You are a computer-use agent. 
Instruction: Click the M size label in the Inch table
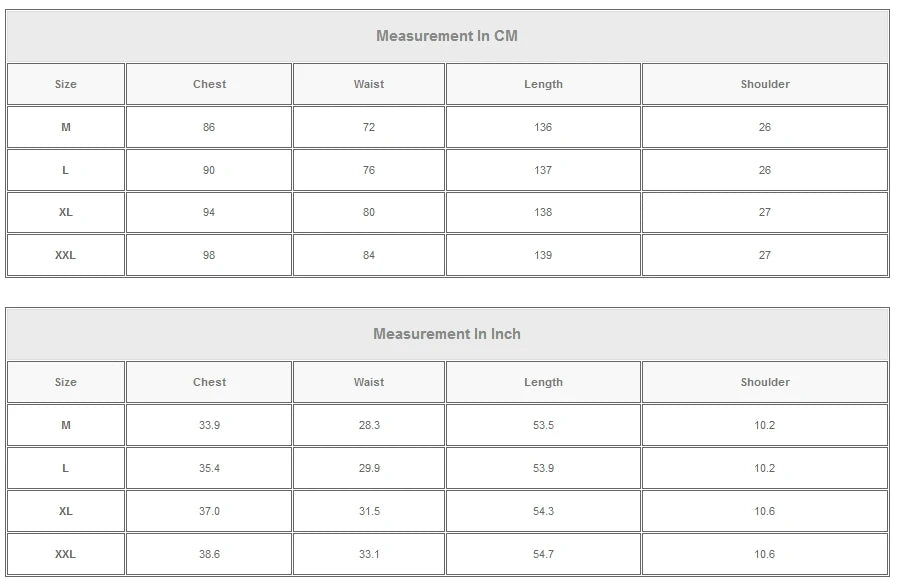(66, 425)
